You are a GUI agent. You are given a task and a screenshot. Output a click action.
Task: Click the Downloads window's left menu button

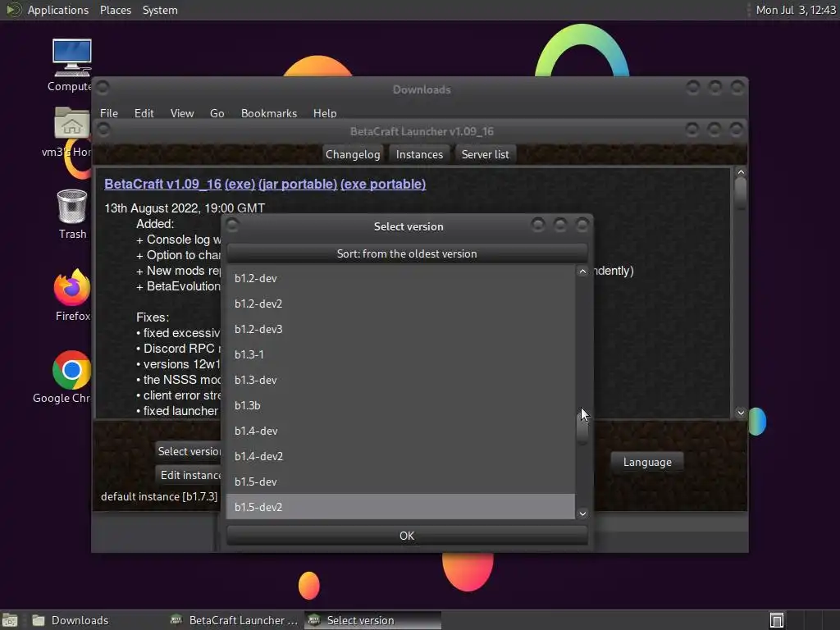(103, 87)
